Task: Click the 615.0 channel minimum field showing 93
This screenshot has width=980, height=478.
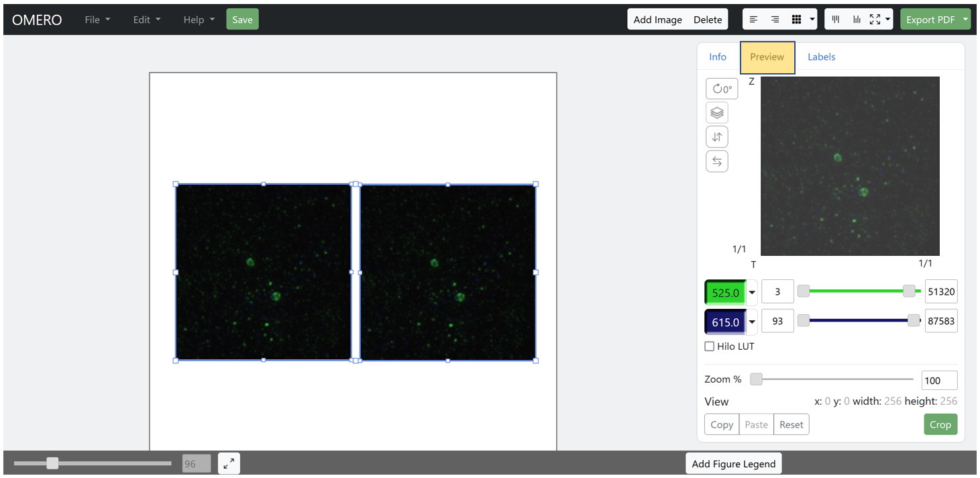Action: [x=777, y=322]
